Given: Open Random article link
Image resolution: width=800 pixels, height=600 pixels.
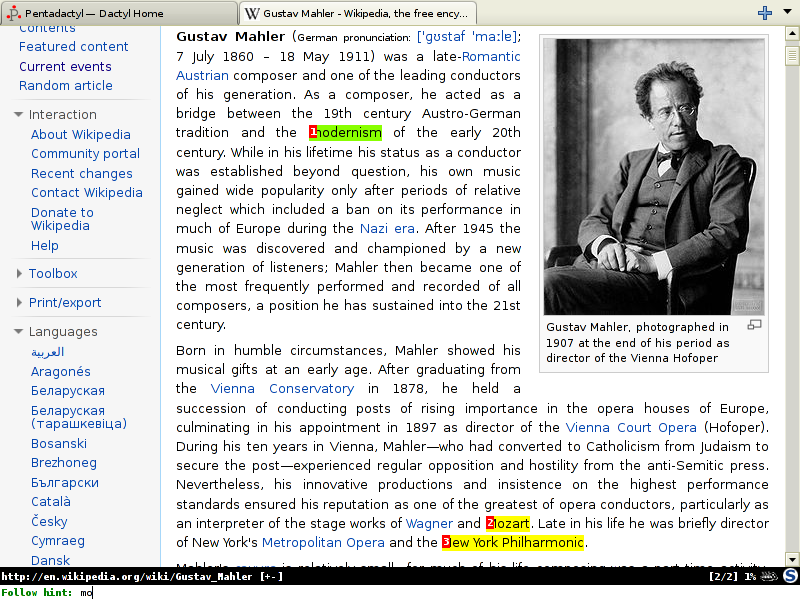Looking at the screenshot, I should click(66, 85).
